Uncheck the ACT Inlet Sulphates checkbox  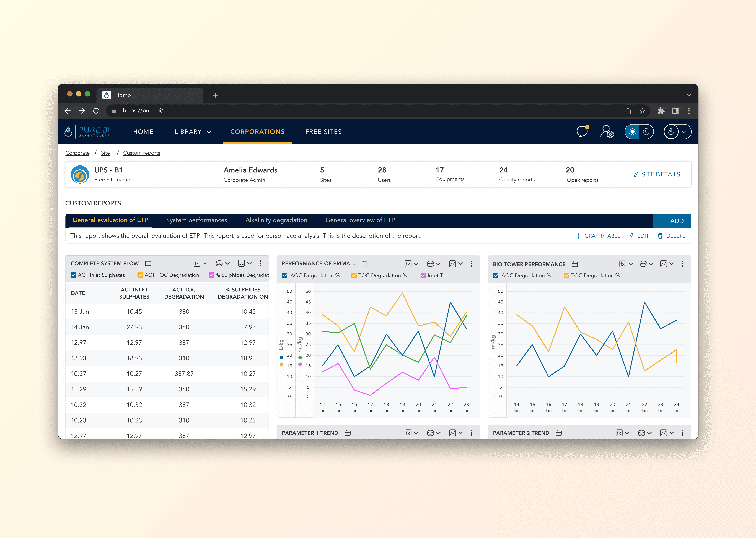[74, 275]
